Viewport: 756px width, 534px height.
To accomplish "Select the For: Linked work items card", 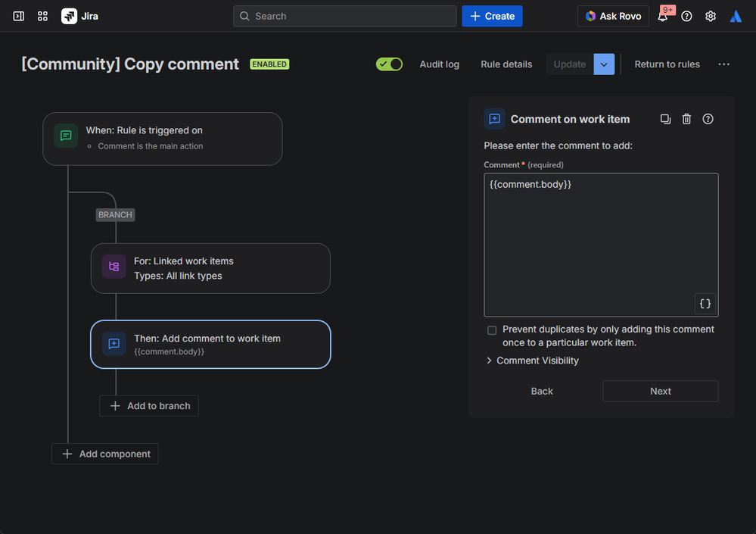I will (x=210, y=268).
